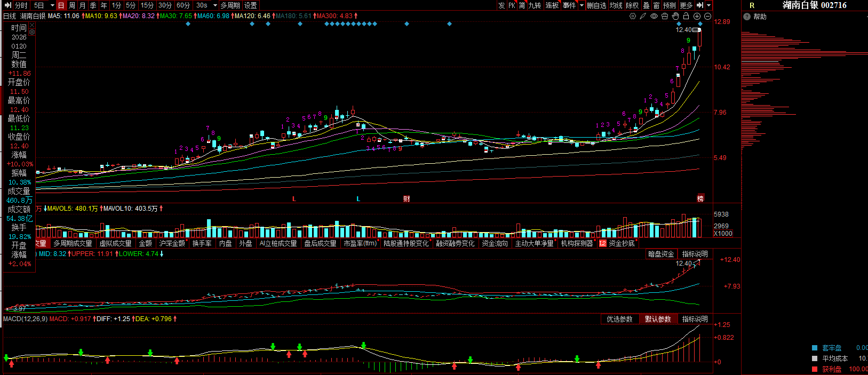This screenshot has height=375, width=868.
Task: Click the red arrow after MA5 value
Action: pyautogui.click(x=83, y=16)
